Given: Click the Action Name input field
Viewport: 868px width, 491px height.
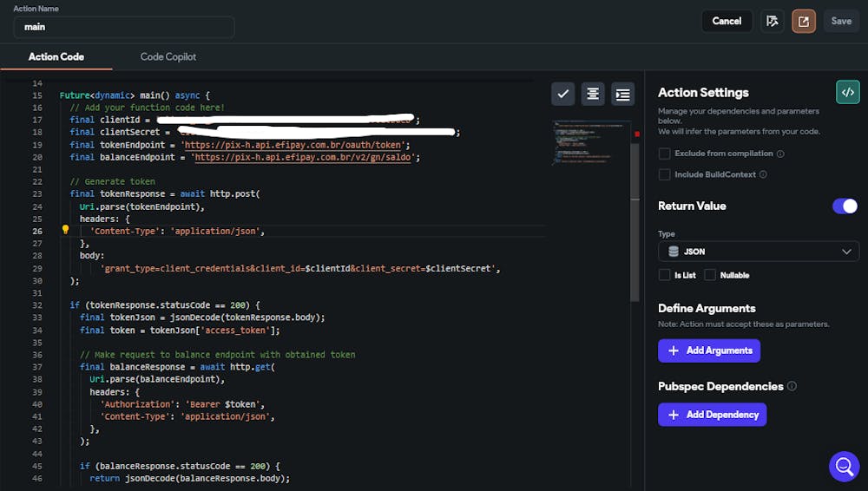Looking at the screenshot, I should click(124, 27).
